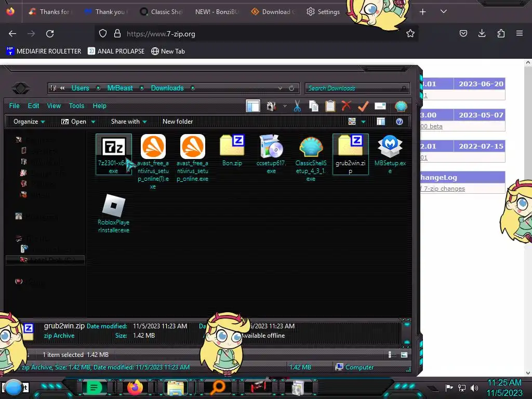The width and height of the screenshot is (532, 399).
Task: Bookmark this page with star icon
Action: (410, 34)
